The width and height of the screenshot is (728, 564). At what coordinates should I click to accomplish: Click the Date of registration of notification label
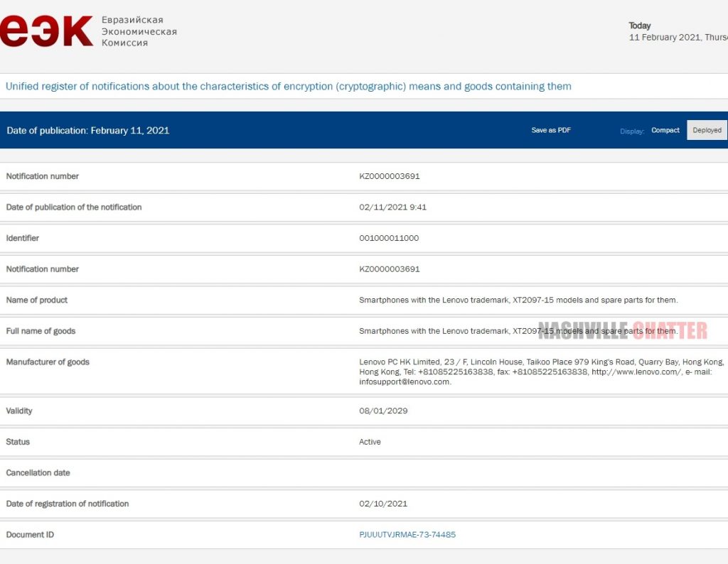[x=68, y=504]
